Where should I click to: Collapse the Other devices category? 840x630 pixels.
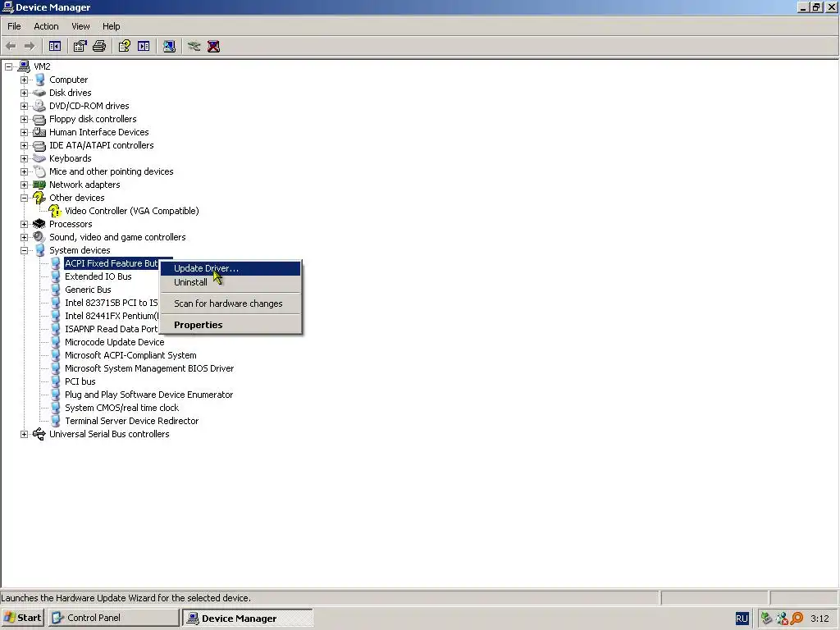coord(24,198)
